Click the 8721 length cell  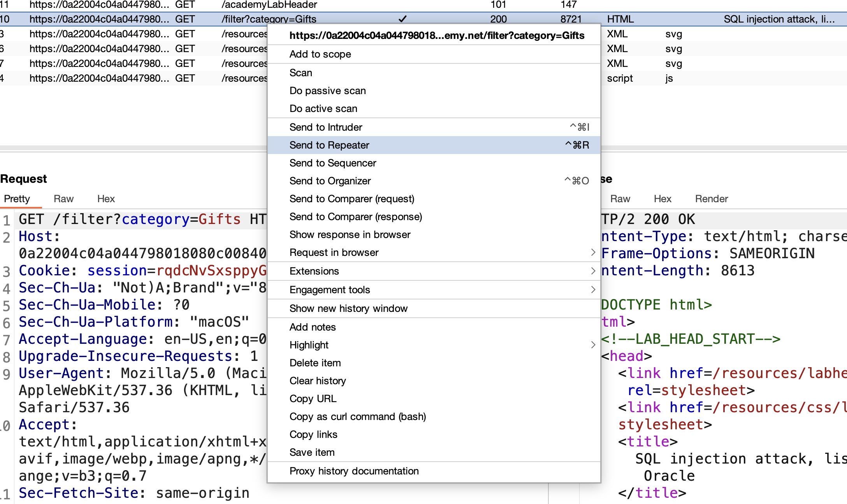click(x=571, y=19)
